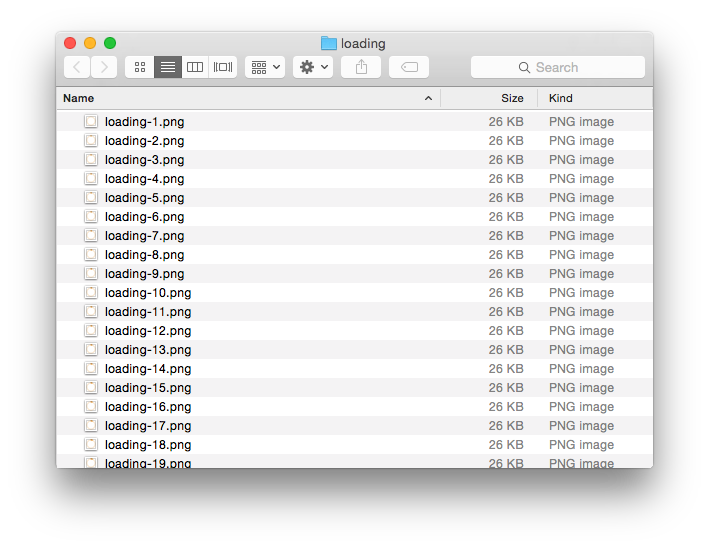
Task: Select the file loading-11.png
Action: click(354, 312)
